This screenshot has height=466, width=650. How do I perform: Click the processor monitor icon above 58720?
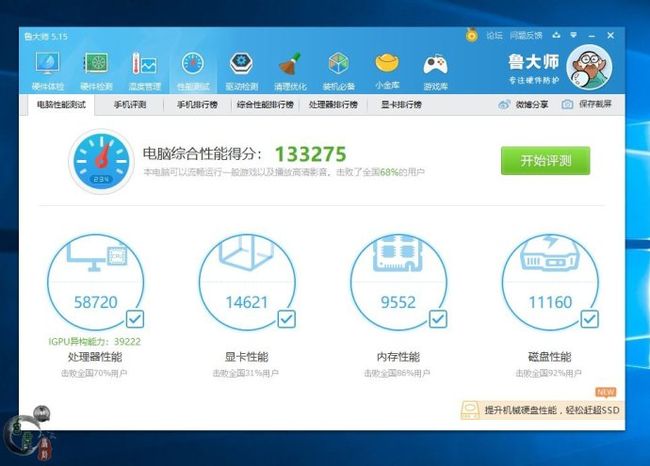pos(97,255)
